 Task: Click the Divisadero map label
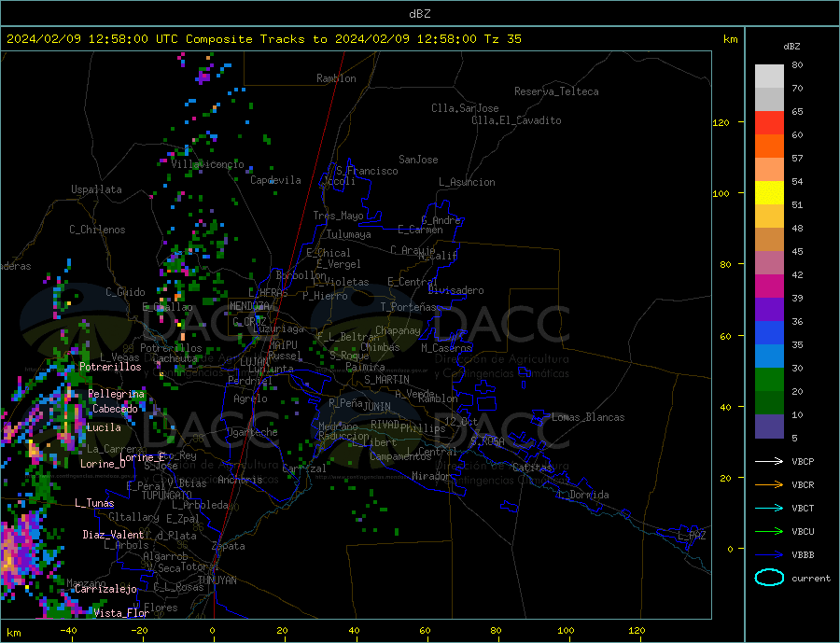click(455, 290)
